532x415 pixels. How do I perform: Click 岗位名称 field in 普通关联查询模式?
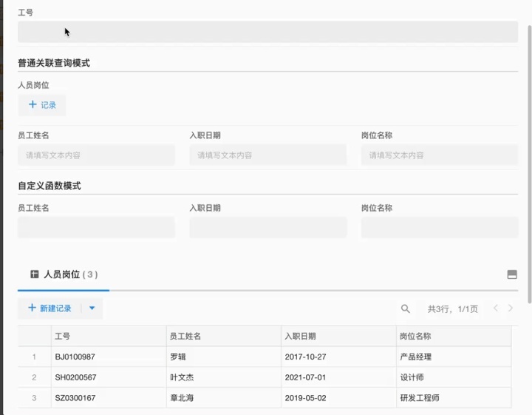[439, 155]
